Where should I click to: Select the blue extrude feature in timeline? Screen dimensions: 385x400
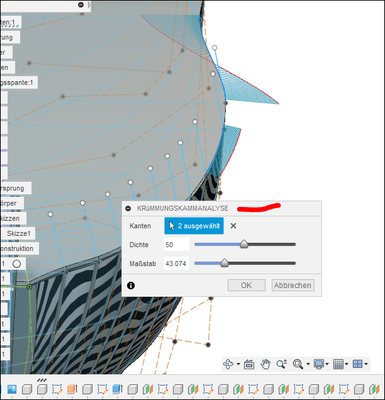(x=118, y=389)
